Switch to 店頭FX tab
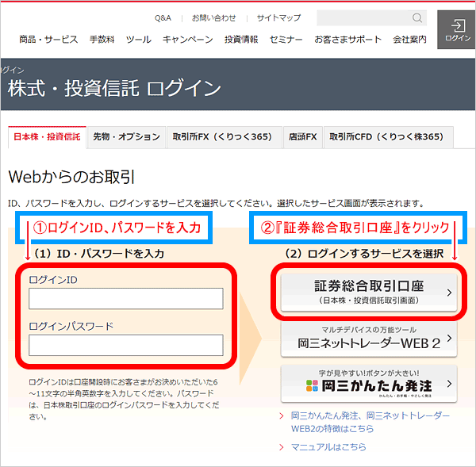The height and width of the screenshot is (467, 476). click(303, 137)
